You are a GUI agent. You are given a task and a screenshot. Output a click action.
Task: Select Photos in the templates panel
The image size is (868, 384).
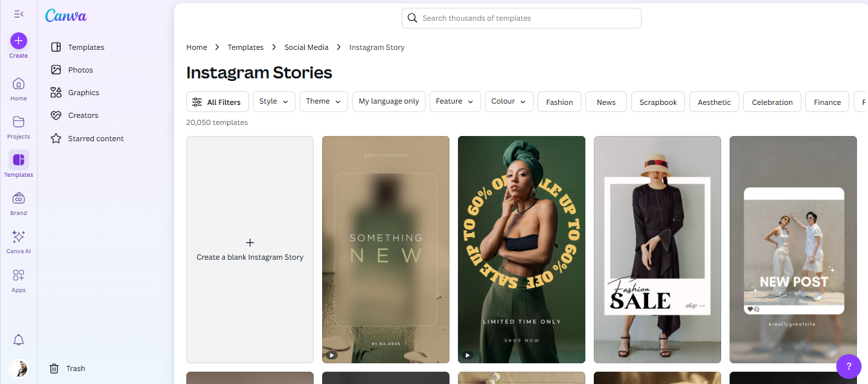(x=81, y=69)
